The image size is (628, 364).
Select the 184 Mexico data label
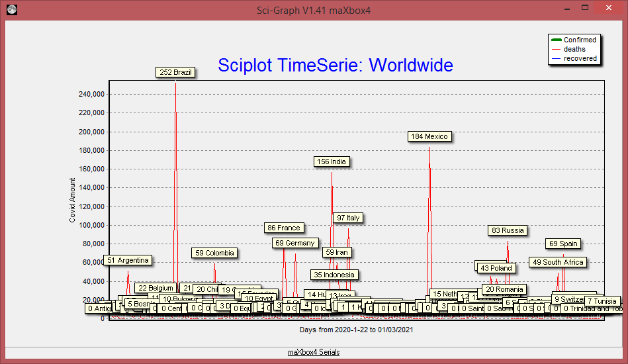click(x=429, y=136)
